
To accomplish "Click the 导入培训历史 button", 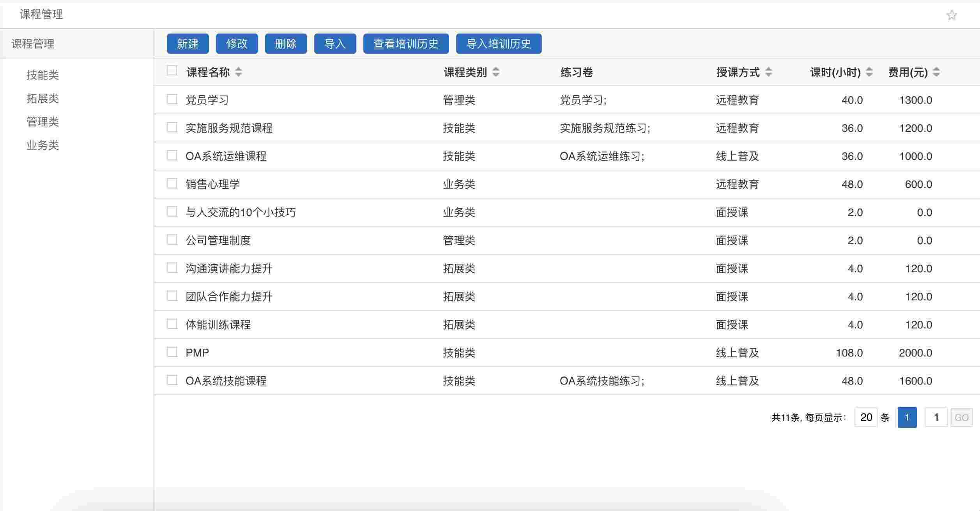I will [499, 44].
